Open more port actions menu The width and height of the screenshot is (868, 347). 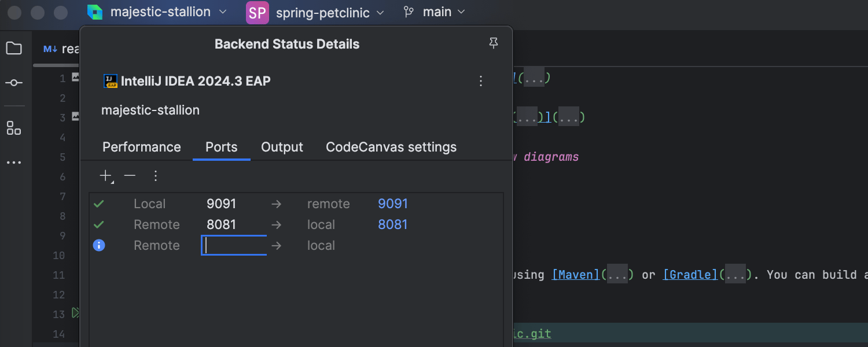[155, 176]
